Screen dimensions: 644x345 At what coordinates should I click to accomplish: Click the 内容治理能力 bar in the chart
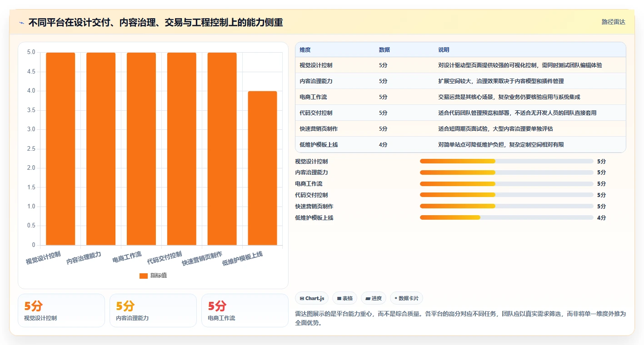coord(101,149)
